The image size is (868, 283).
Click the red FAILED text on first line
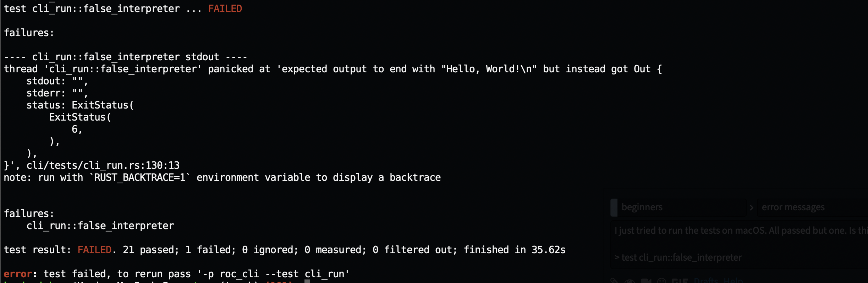click(x=225, y=9)
